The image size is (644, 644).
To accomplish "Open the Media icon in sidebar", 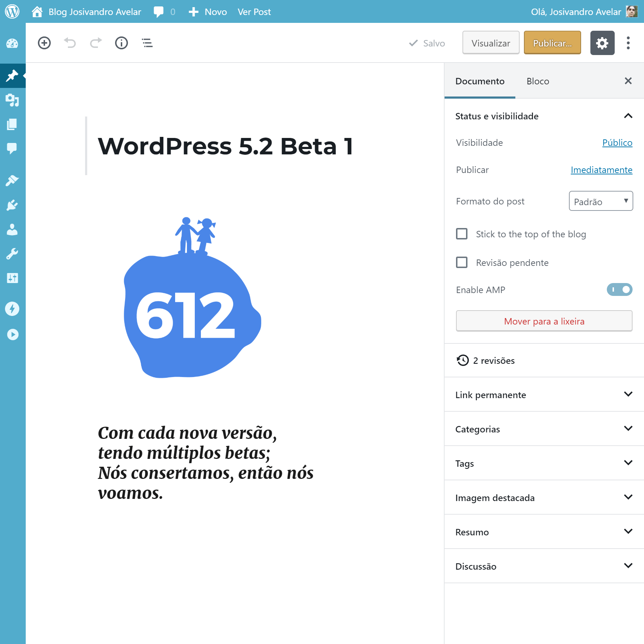I will coord(12,100).
